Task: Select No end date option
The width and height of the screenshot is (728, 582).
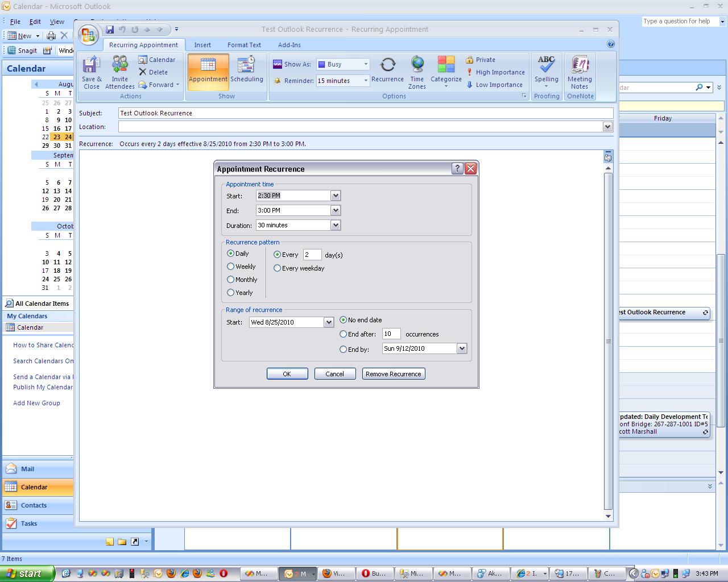Action: 361,320
